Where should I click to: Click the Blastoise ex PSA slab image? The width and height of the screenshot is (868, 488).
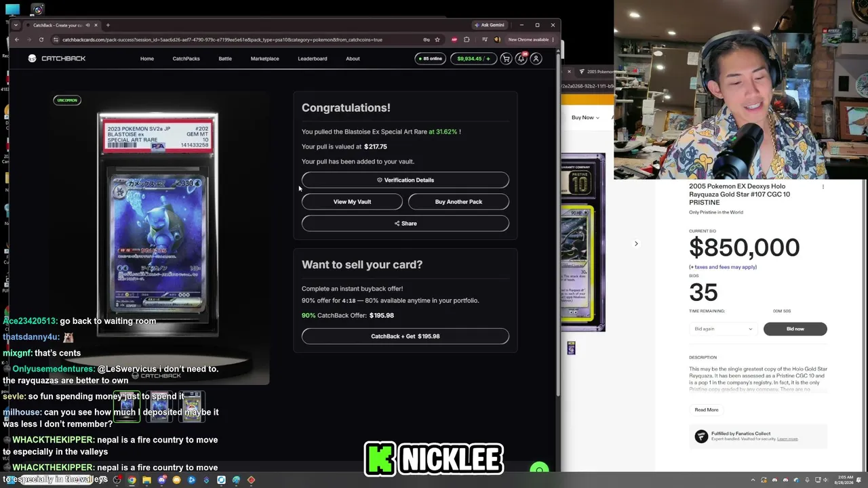coord(158,224)
